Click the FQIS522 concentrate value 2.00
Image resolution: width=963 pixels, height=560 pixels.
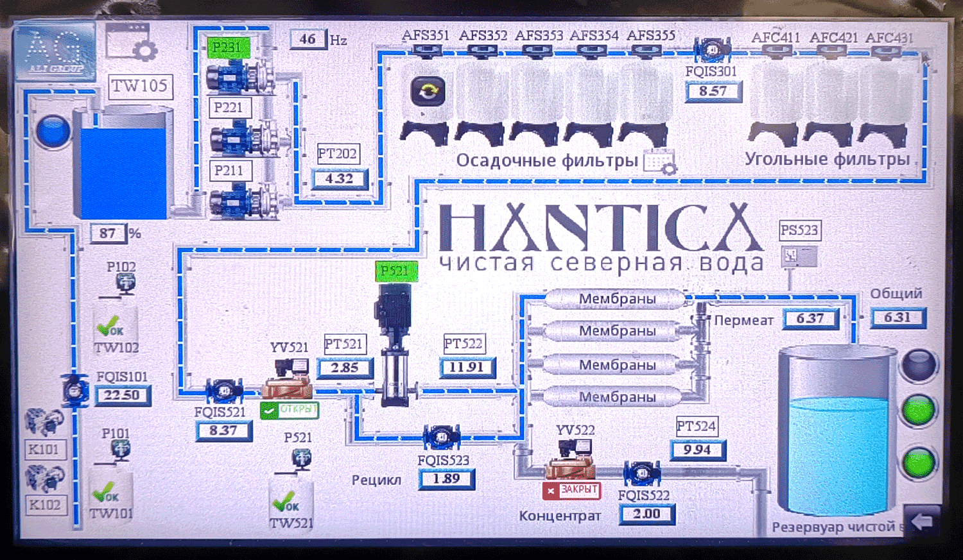click(647, 514)
